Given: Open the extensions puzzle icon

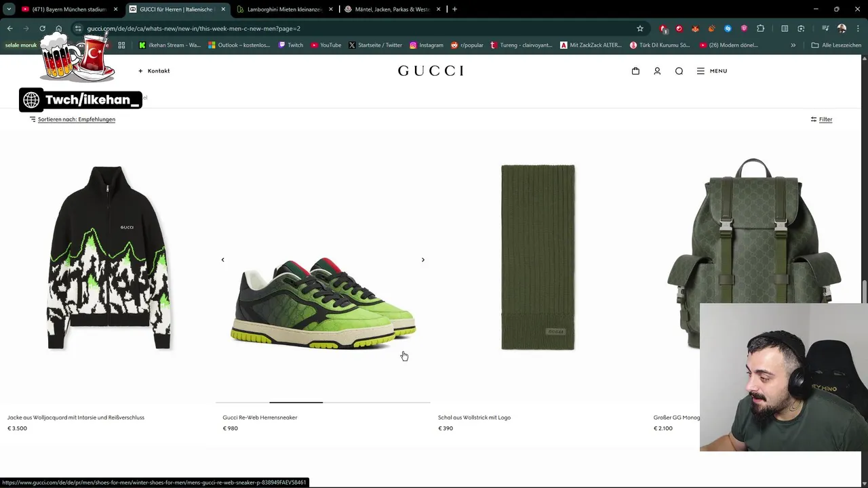Looking at the screenshot, I should coord(760,28).
